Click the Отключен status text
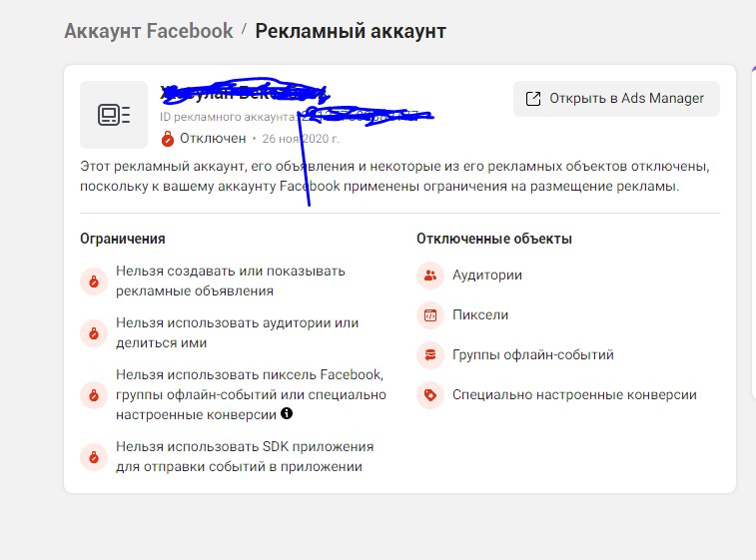This screenshot has height=560, width=756. coord(213,139)
